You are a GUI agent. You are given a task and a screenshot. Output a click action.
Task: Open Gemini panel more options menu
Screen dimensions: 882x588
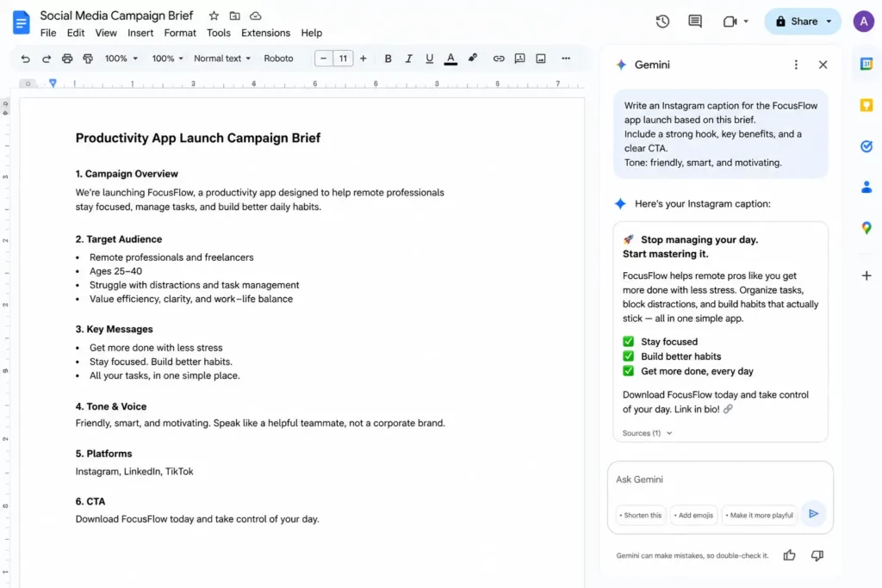[795, 65]
